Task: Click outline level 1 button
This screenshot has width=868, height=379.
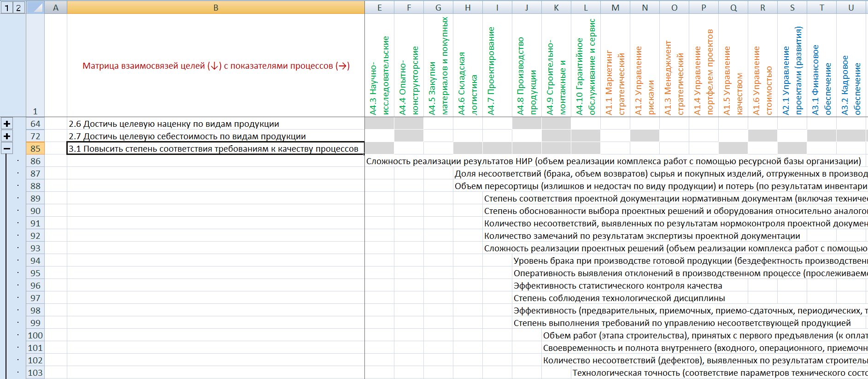Action: coord(7,7)
